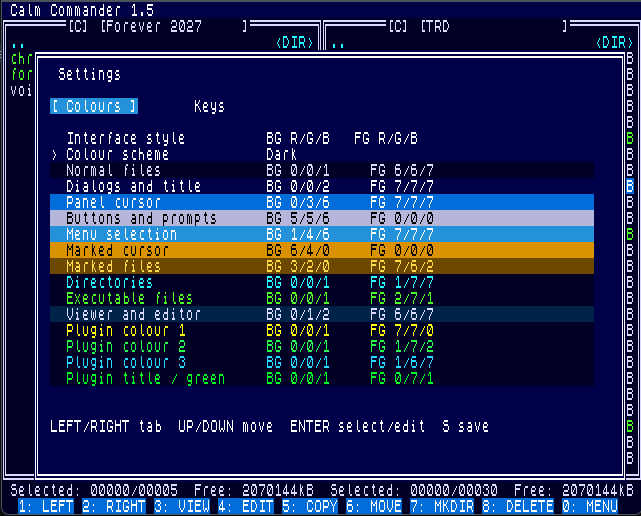Select the Menu selection colour row
The image size is (641, 516).
coord(322,234)
